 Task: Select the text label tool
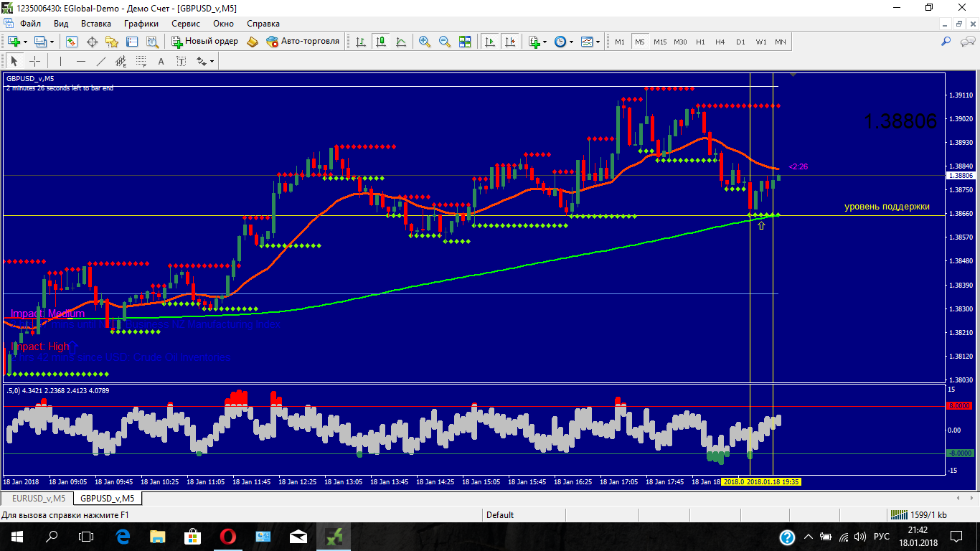161,62
